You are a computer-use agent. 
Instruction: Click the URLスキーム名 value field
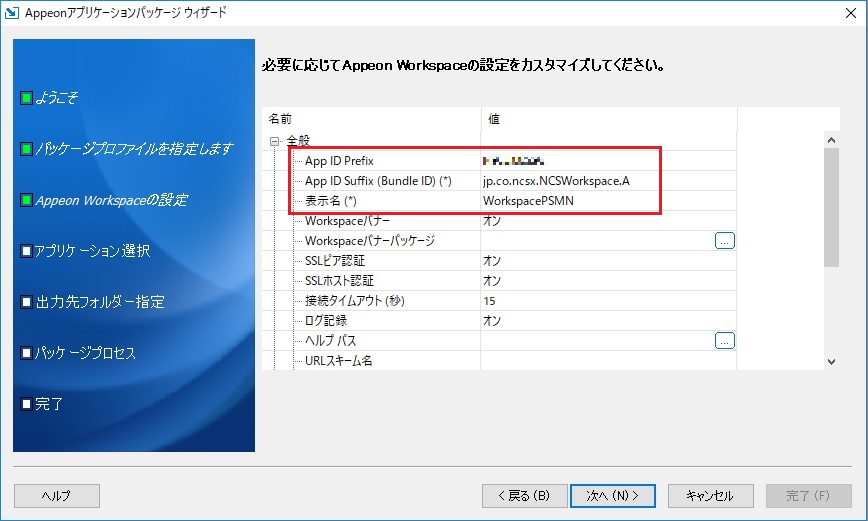click(x=608, y=360)
